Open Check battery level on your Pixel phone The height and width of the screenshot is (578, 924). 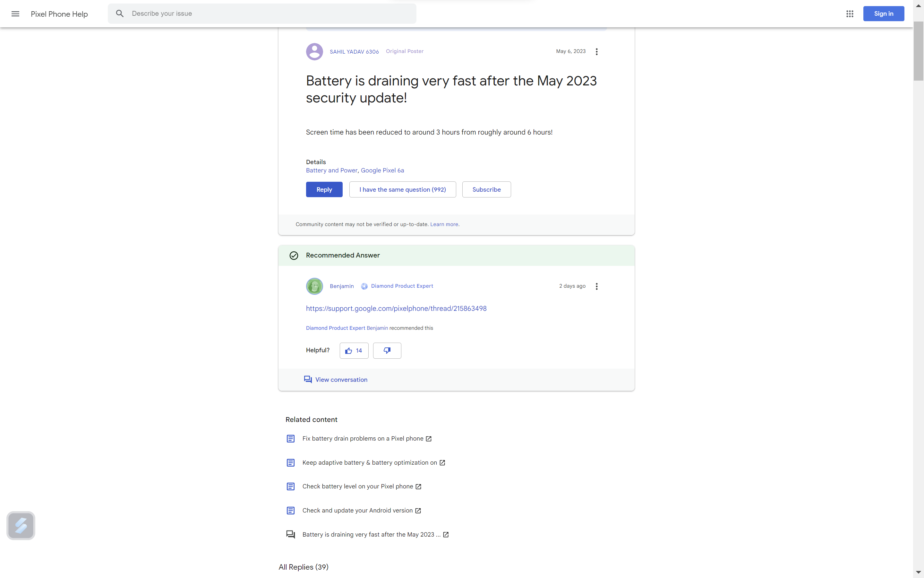[x=358, y=486]
